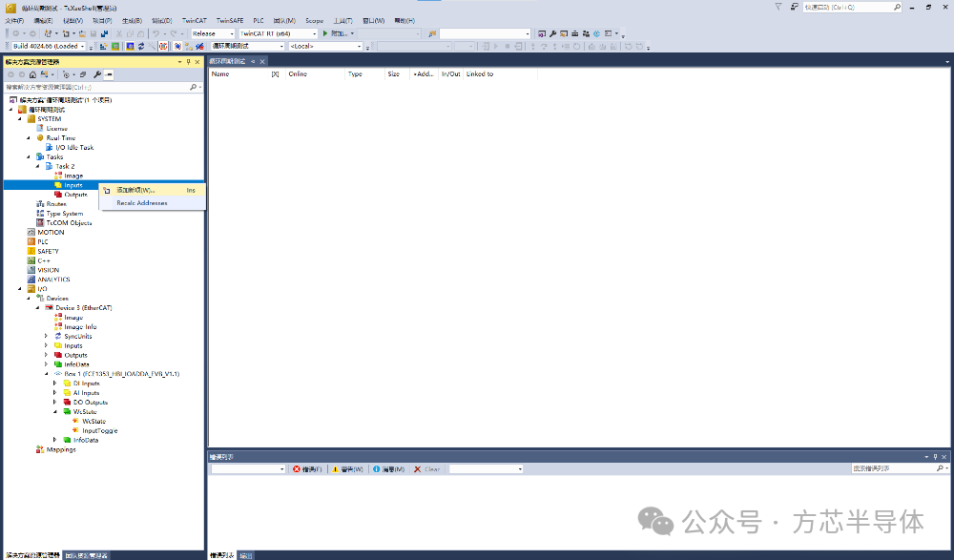954x560 pixels.
Task: Click the Task 2 Image icon
Action: point(58,176)
